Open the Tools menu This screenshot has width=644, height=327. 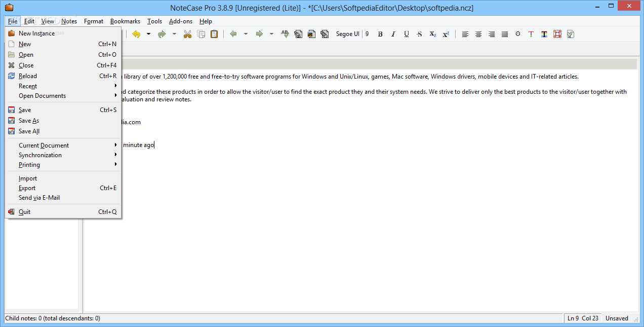point(155,21)
